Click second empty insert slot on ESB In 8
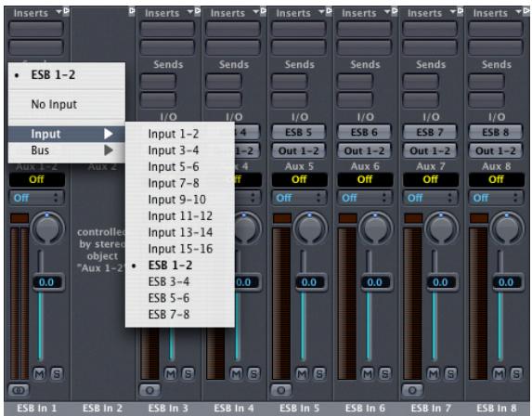The width and height of the screenshot is (532, 416). (496, 47)
